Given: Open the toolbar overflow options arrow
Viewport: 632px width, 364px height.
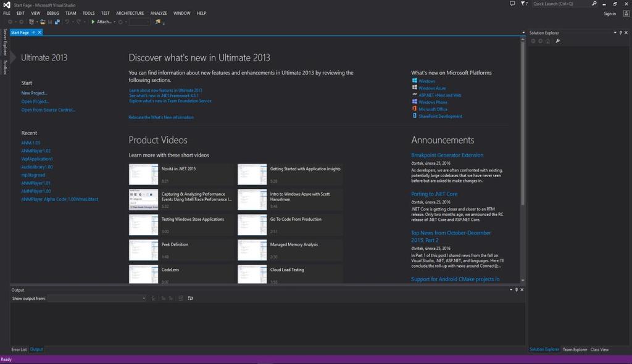Looking at the screenshot, I should point(164,23).
